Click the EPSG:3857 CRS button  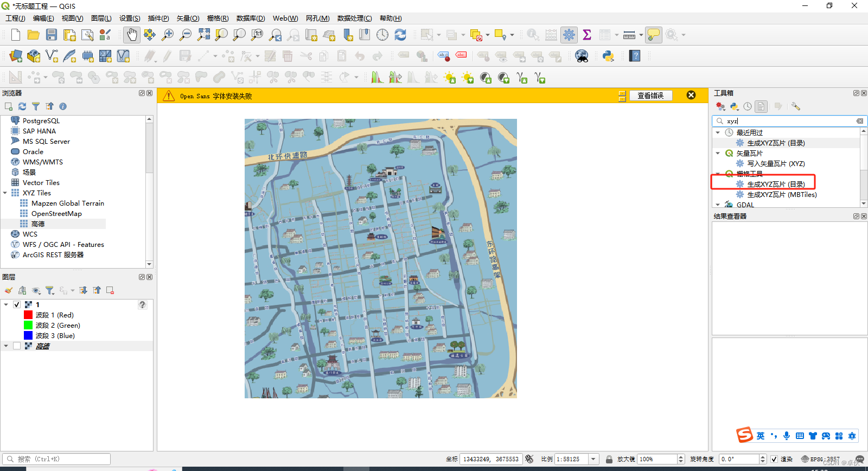pos(821,459)
